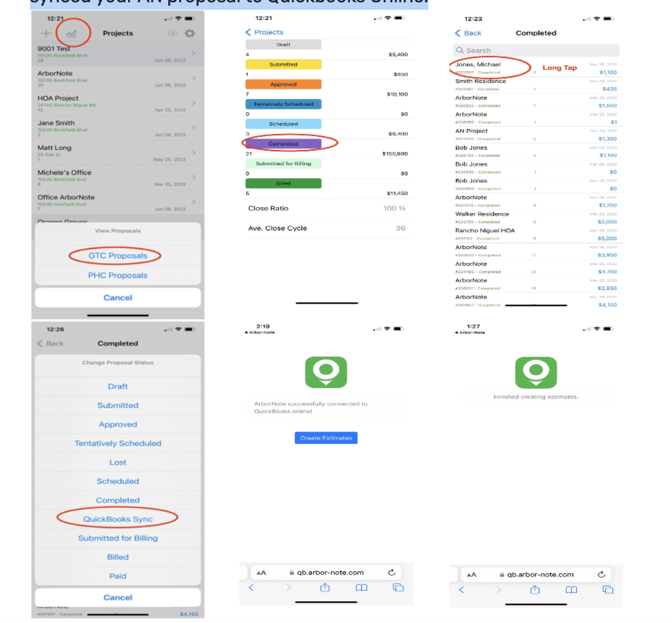
Task: Tap the plus icon in the Projects header
Action: click(x=46, y=33)
